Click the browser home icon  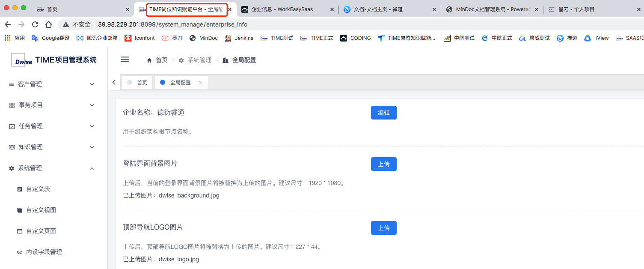click(49, 24)
